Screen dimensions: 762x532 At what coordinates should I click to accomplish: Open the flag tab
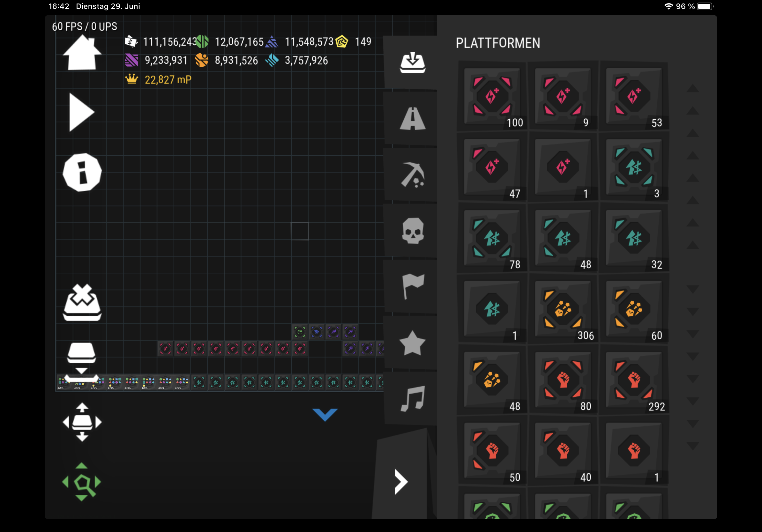[x=413, y=286]
